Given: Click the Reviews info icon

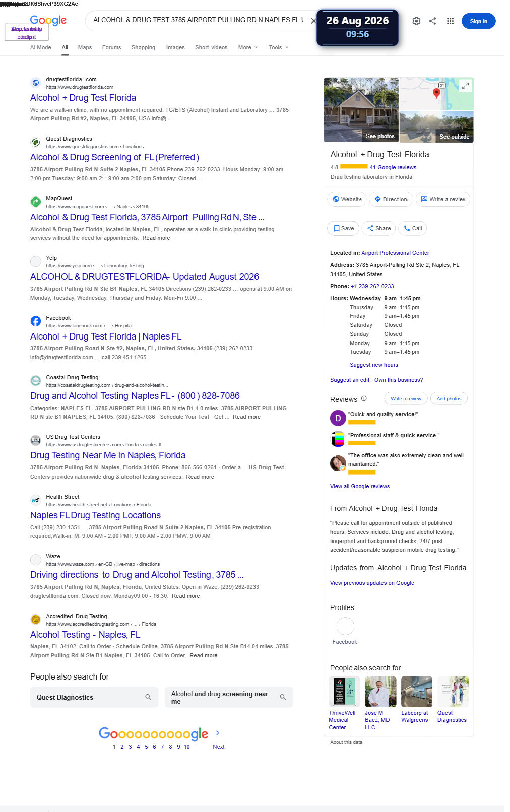Looking at the screenshot, I should [x=364, y=398].
